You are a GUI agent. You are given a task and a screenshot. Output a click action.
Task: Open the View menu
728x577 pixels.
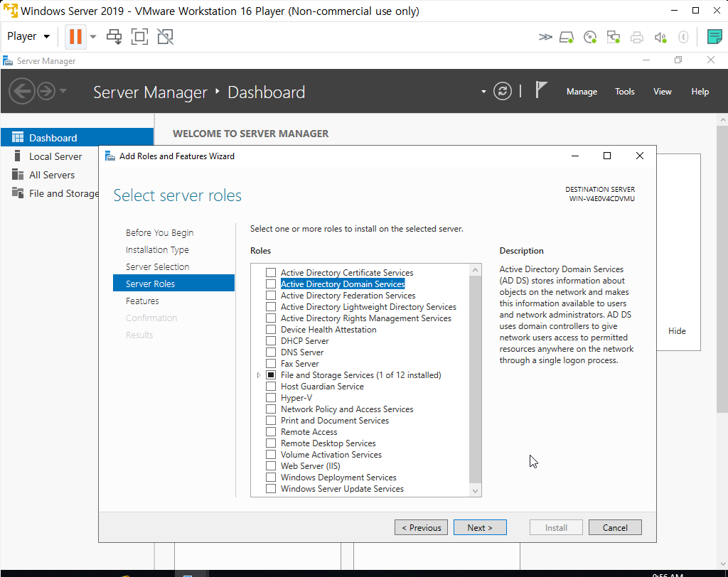(662, 92)
